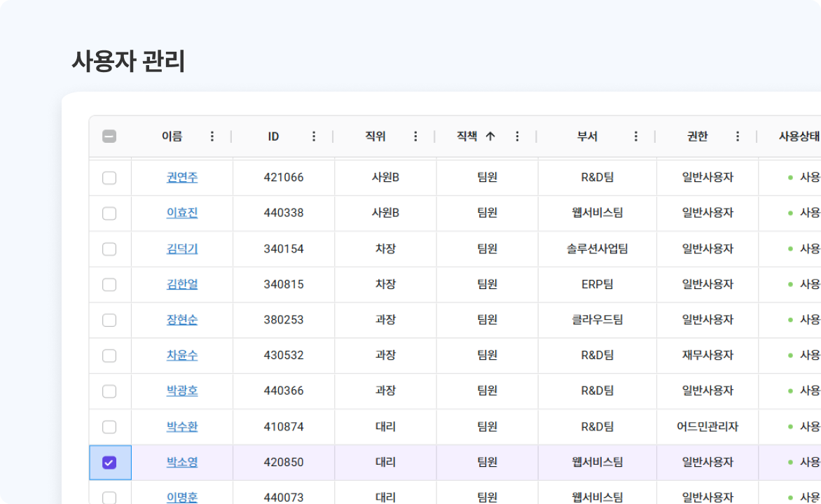Click the 어드민관리자 permission cell
Screen dimensions: 821x504
click(708, 426)
